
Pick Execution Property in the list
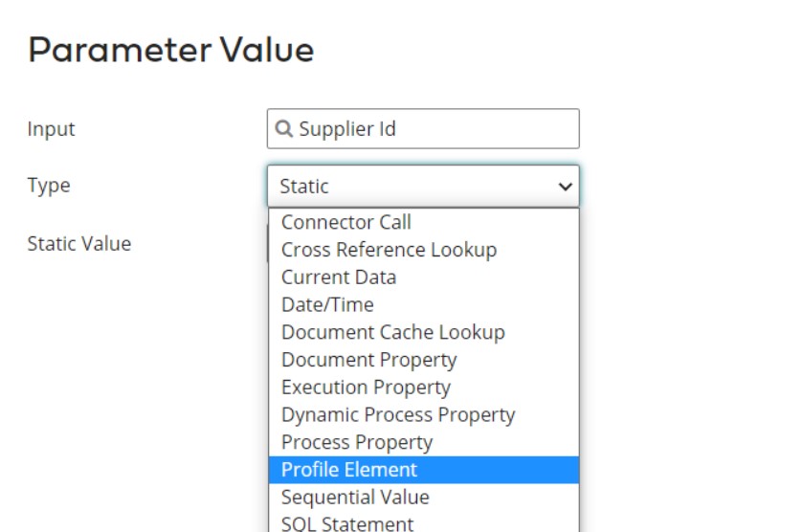pyautogui.click(x=366, y=388)
